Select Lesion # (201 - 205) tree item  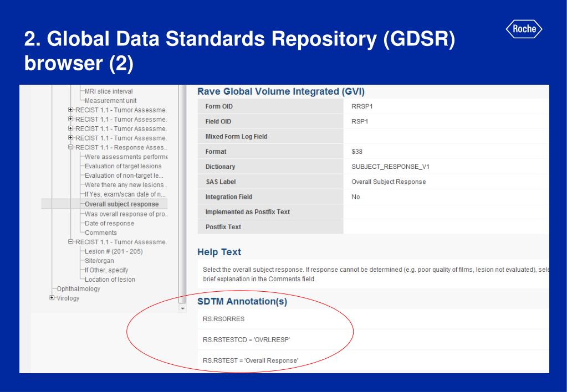pyautogui.click(x=114, y=251)
